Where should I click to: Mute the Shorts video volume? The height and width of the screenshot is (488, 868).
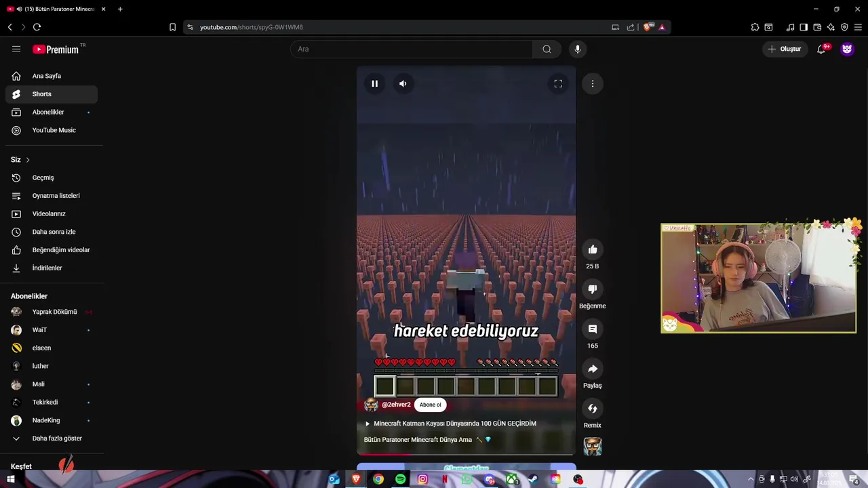tap(403, 83)
